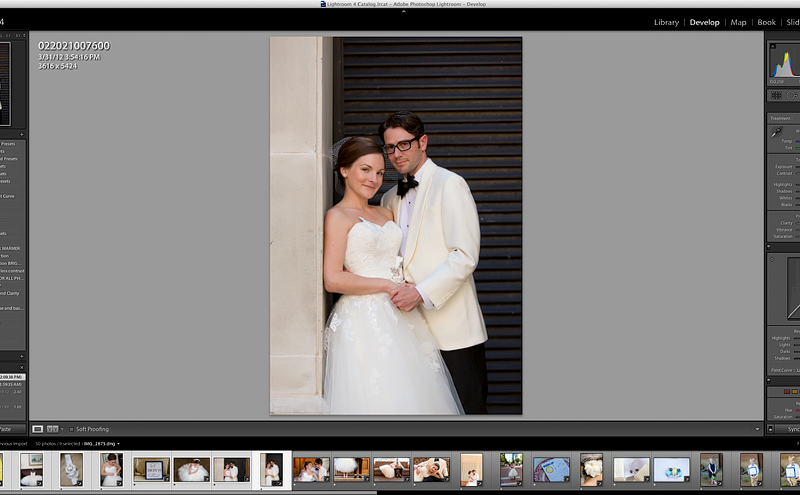Open the Library module
This screenshot has width=800, height=495.
click(666, 22)
